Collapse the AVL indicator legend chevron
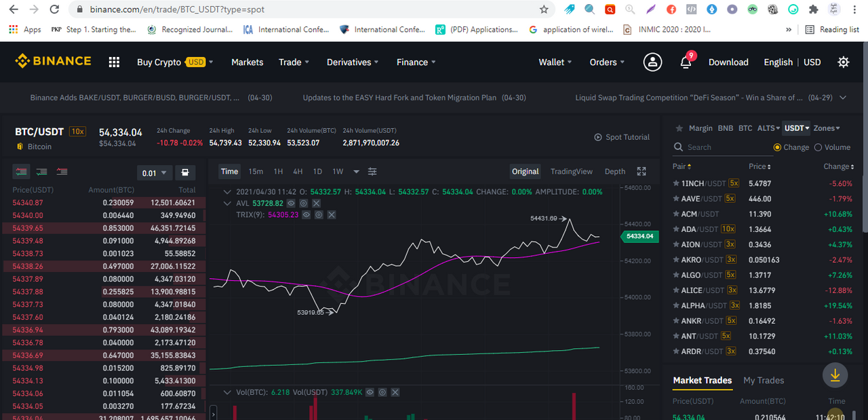 (228, 204)
